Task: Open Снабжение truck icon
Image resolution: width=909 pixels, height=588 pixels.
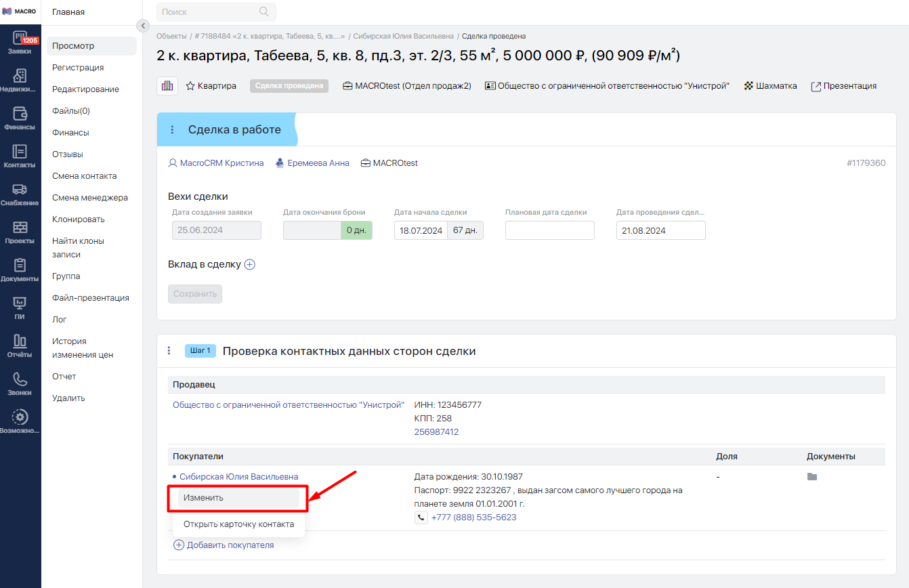Action: click(x=20, y=194)
